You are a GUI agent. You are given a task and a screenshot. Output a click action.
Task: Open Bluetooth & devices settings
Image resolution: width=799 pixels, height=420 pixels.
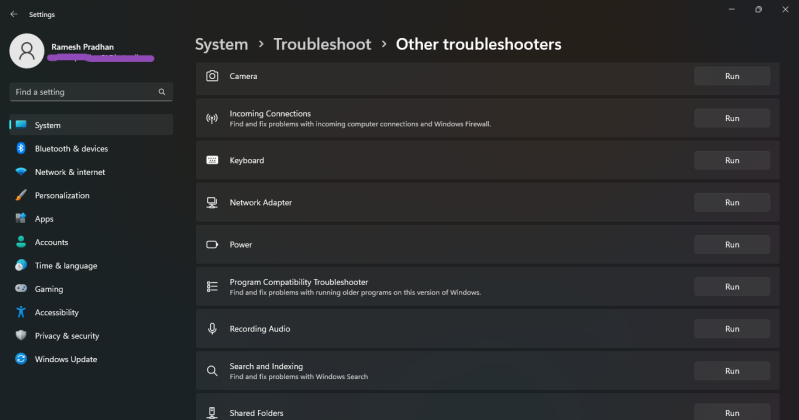tap(91, 148)
